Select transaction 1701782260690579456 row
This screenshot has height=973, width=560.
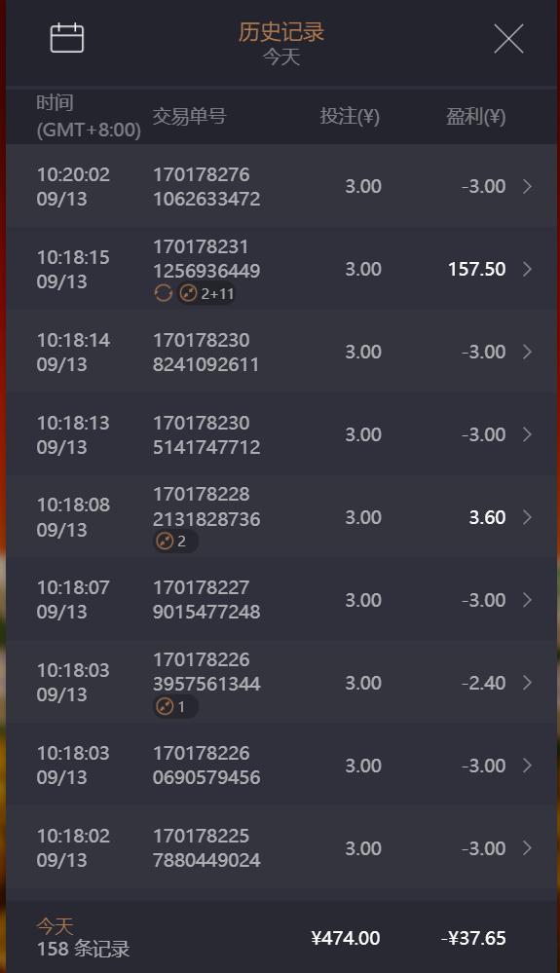click(280, 766)
